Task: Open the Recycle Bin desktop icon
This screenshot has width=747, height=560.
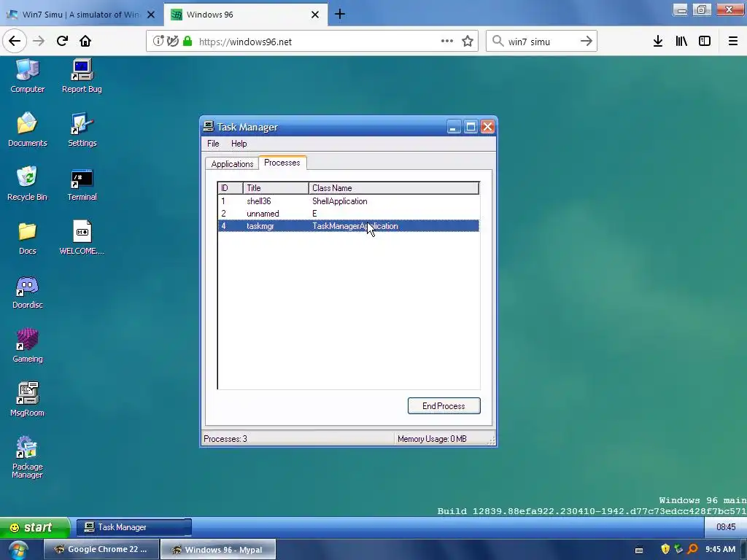Action: point(27,183)
